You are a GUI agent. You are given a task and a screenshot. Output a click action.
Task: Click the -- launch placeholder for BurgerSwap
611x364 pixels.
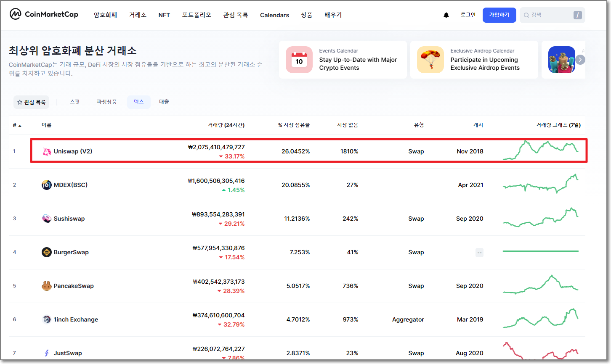click(x=479, y=253)
